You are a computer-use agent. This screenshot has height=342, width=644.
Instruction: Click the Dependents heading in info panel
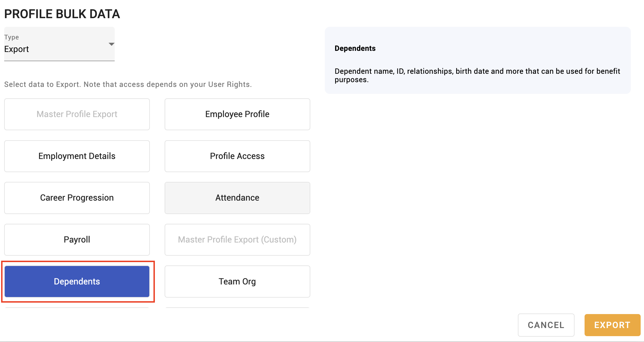coord(355,48)
